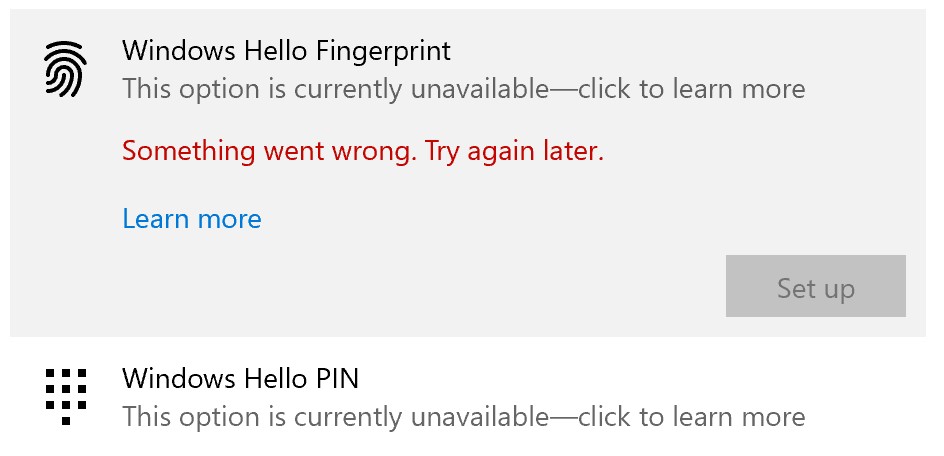The height and width of the screenshot is (456, 944).
Task: Click 'Try again later' error text
Action: point(515,151)
